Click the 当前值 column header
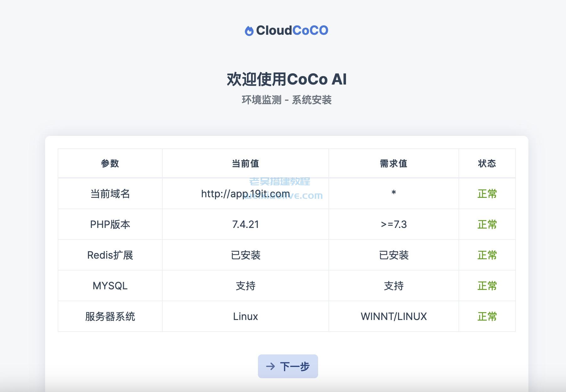Image resolution: width=566 pixels, height=392 pixels. click(x=245, y=163)
